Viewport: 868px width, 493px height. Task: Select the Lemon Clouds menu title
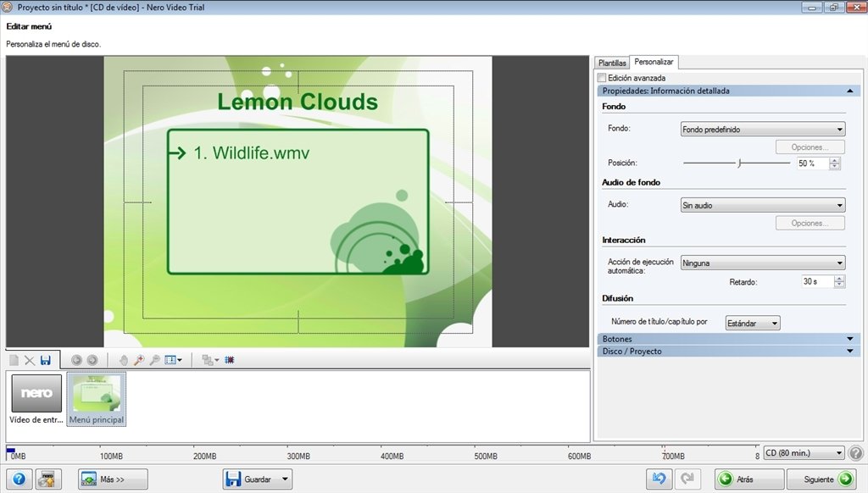click(298, 102)
